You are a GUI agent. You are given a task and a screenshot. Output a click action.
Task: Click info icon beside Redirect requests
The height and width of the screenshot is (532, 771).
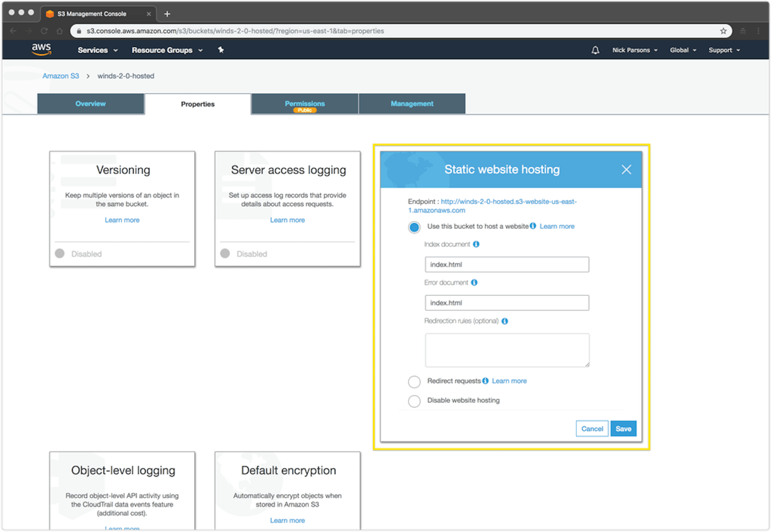[486, 381]
